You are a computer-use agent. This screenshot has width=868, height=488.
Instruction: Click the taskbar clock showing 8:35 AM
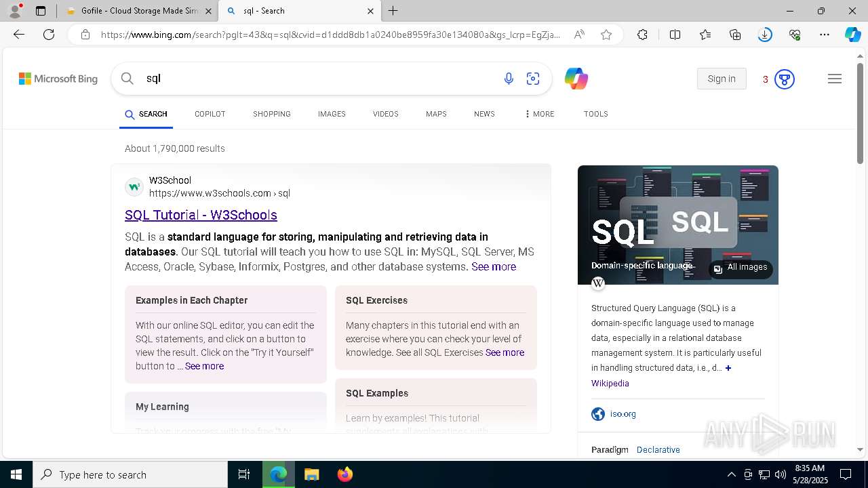pyautogui.click(x=810, y=474)
